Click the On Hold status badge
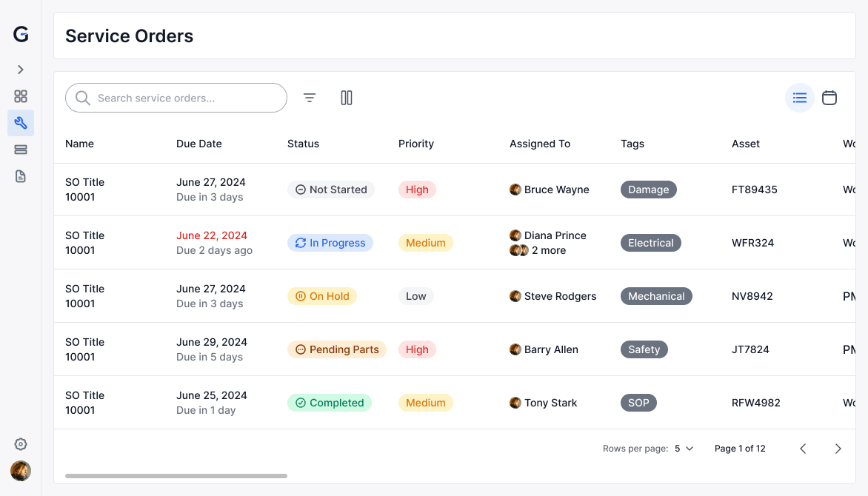Image resolution: width=868 pixels, height=496 pixels. 322,296
